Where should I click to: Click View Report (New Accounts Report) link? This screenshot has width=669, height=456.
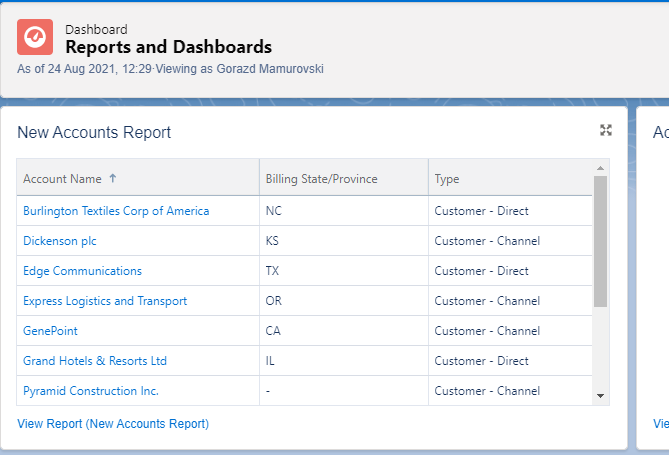pyautogui.click(x=113, y=424)
